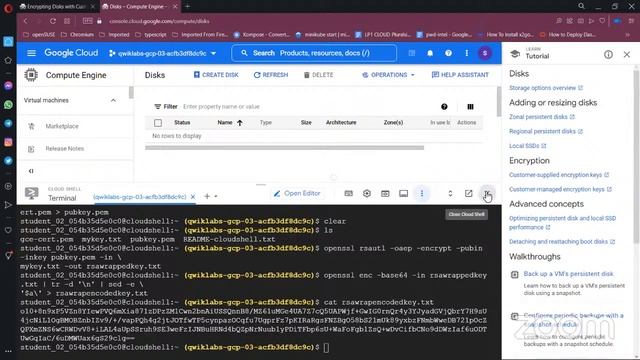This screenshot has height=360, width=640.
Task: Click the Opera browser menu logo
Action: coord(8,8)
